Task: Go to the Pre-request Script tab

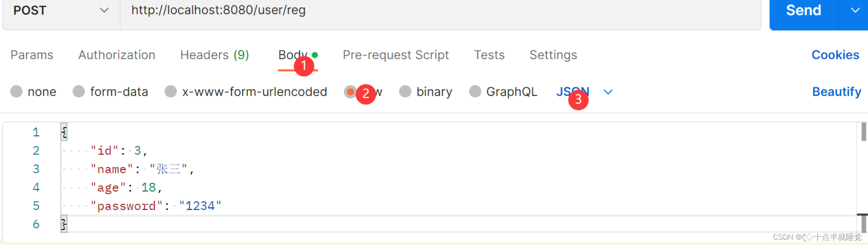Action: (x=396, y=55)
